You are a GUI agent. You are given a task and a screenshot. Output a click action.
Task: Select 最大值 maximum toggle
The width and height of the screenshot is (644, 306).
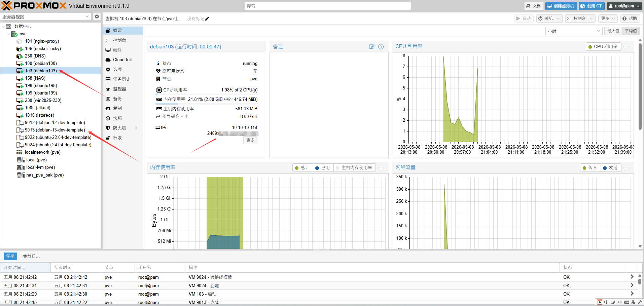pos(613,31)
